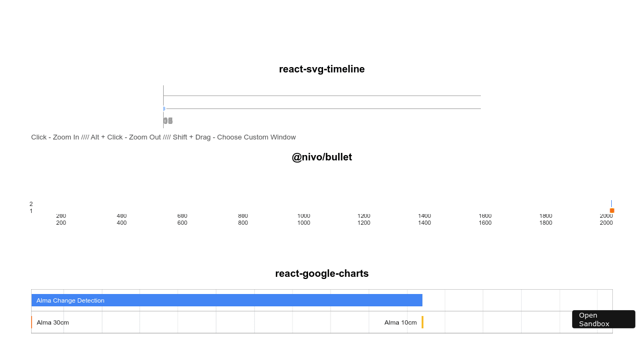
Task: Click the 200 axis tick label
Action: (x=61, y=215)
